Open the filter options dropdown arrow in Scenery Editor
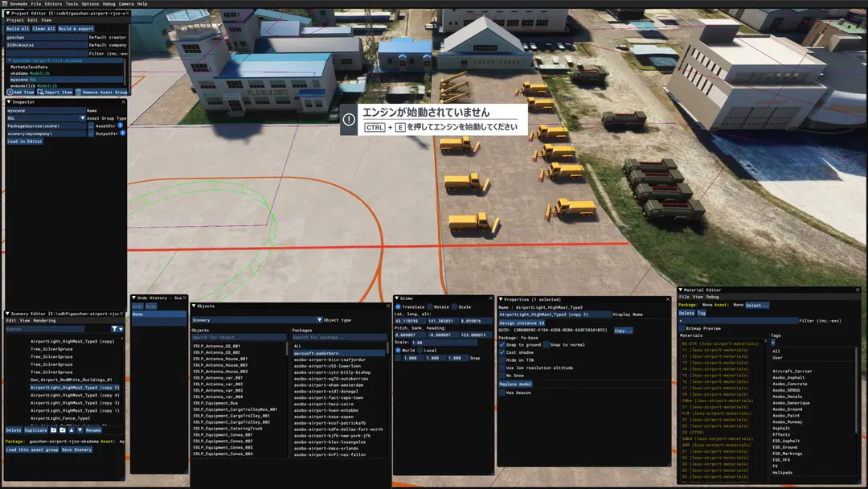The image size is (868, 489). click(121, 329)
